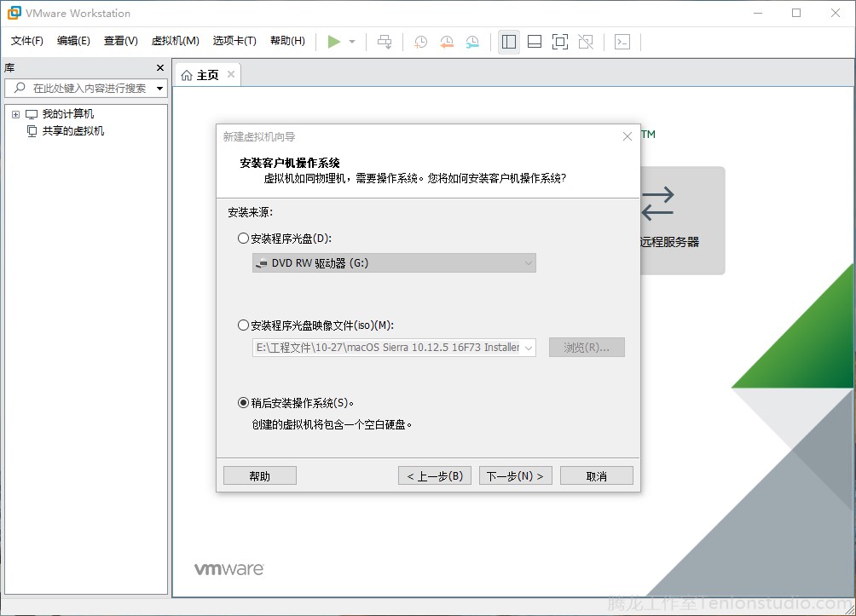The width and height of the screenshot is (856, 616).
Task: Click the 下一步(N) > button
Action: click(x=515, y=475)
